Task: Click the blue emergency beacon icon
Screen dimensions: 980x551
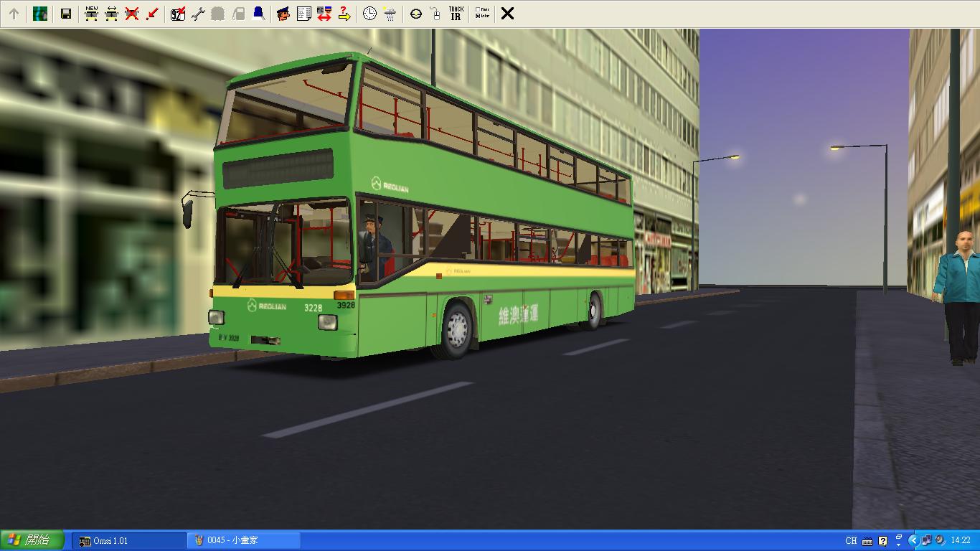Action: pyautogui.click(x=258, y=14)
